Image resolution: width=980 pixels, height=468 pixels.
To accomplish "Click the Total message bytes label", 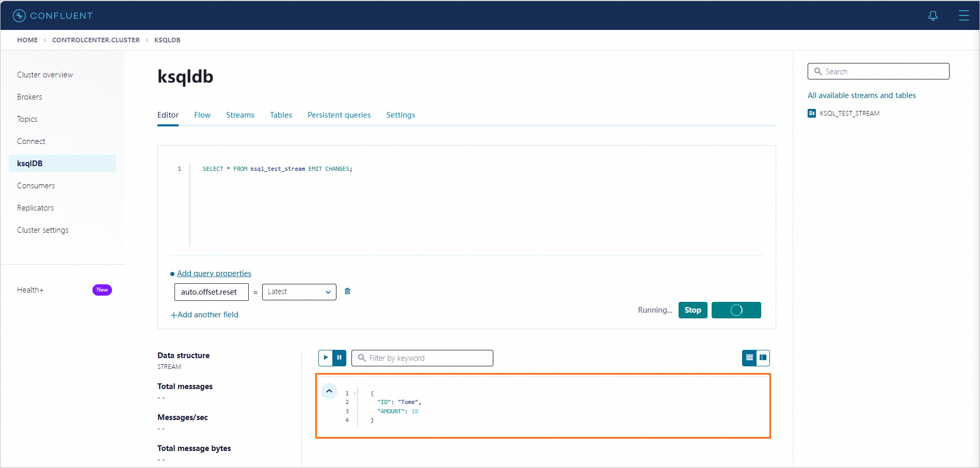I will pos(194,448).
